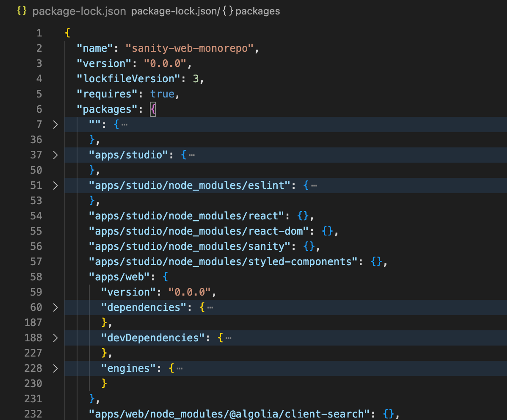Unfold the dependencies section at line 60
Screen dimensions: 507x420
(55, 307)
